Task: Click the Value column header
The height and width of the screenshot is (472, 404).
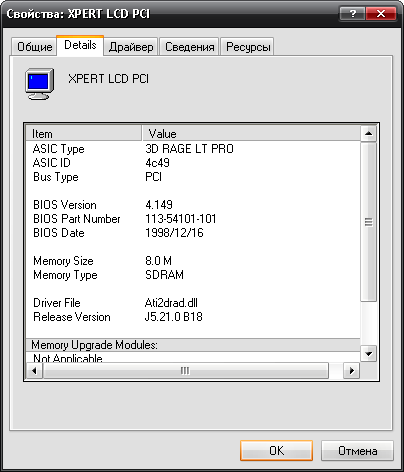Action: click(x=251, y=134)
